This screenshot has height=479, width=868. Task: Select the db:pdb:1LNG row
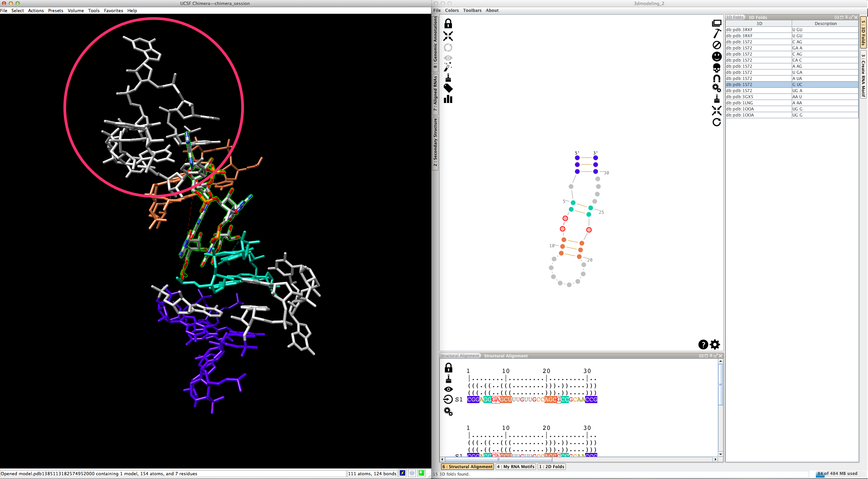(792, 103)
